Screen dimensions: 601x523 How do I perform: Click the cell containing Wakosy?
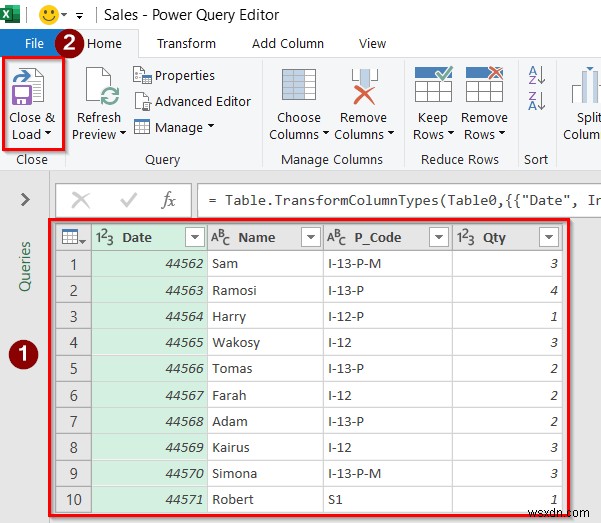tap(265, 342)
